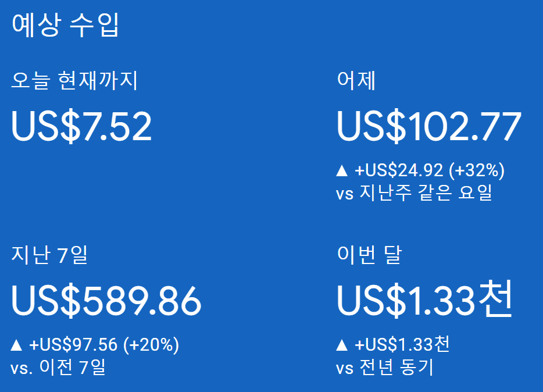Select the 예상 수입 card title
Viewport: 543px width, 392px height.
point(65,25)
